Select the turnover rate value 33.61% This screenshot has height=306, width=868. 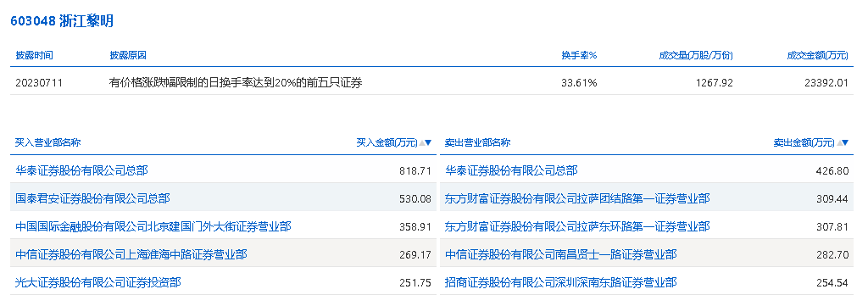579,83
